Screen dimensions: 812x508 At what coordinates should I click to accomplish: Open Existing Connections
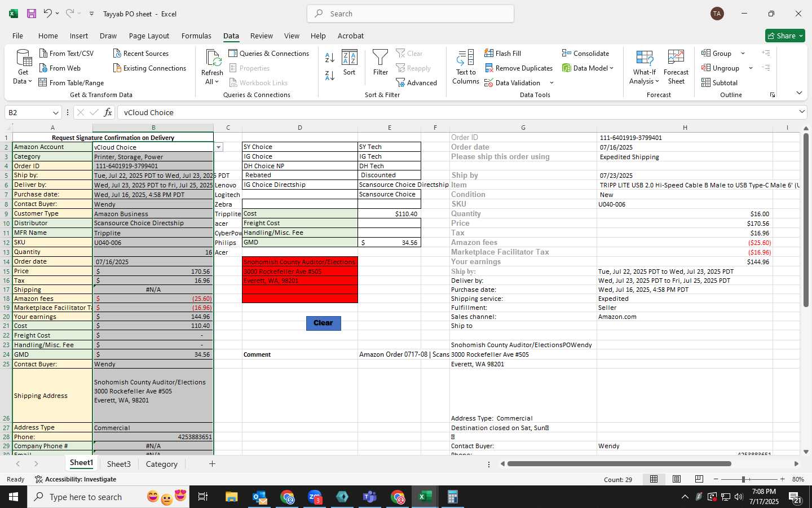point(149,68)
